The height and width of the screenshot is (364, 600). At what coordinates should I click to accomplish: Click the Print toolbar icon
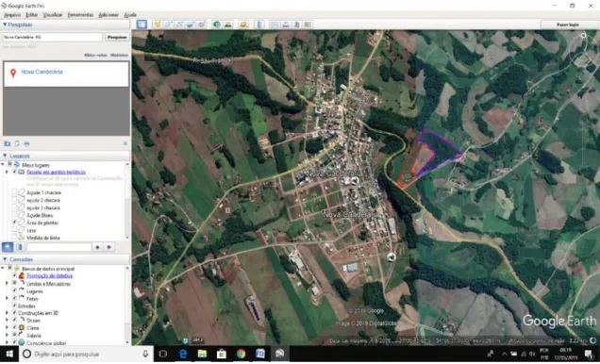[286, 25]
